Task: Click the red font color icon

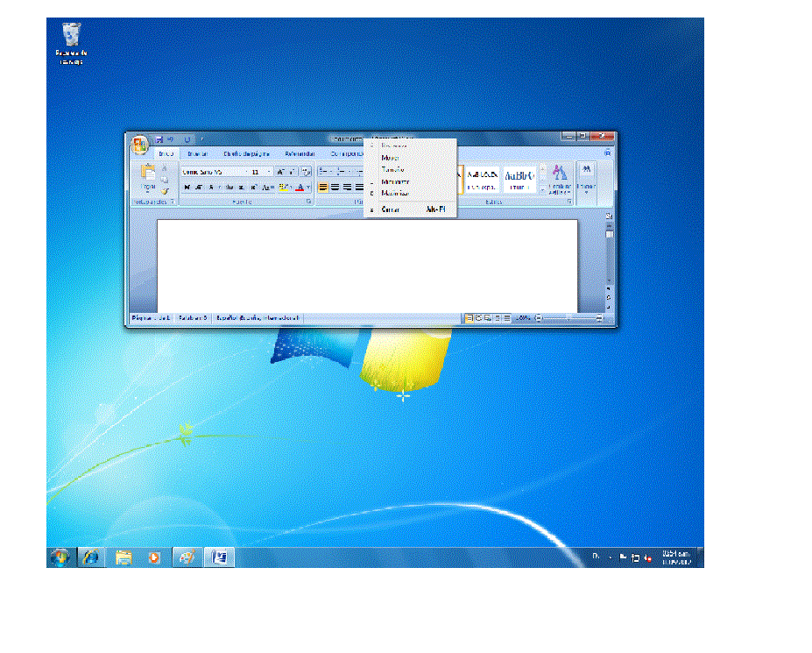Action: tap(300, 188)
